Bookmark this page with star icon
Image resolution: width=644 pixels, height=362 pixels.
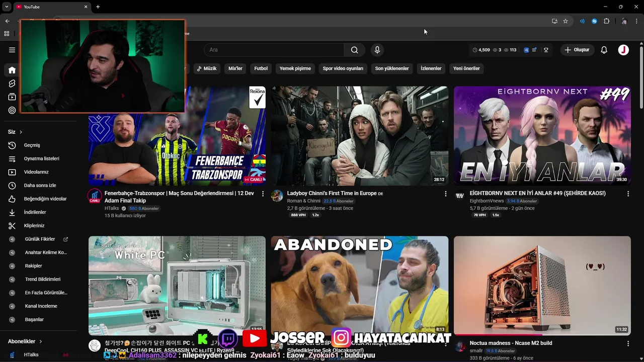(x=566, y=21)
